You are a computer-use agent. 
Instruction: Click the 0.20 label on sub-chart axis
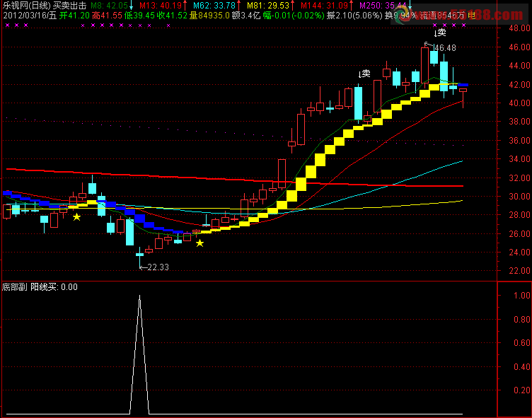point(521,390)
